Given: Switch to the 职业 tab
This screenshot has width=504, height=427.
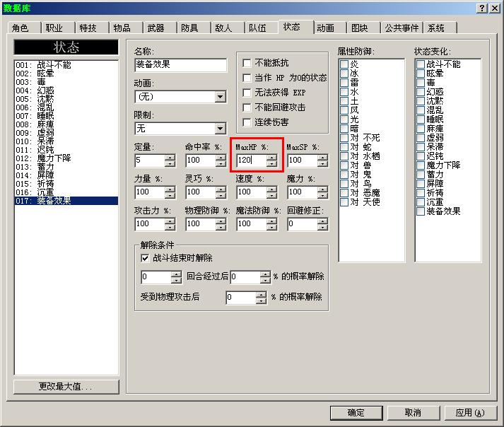Looking at the screenshot, I should click(58, 28).
